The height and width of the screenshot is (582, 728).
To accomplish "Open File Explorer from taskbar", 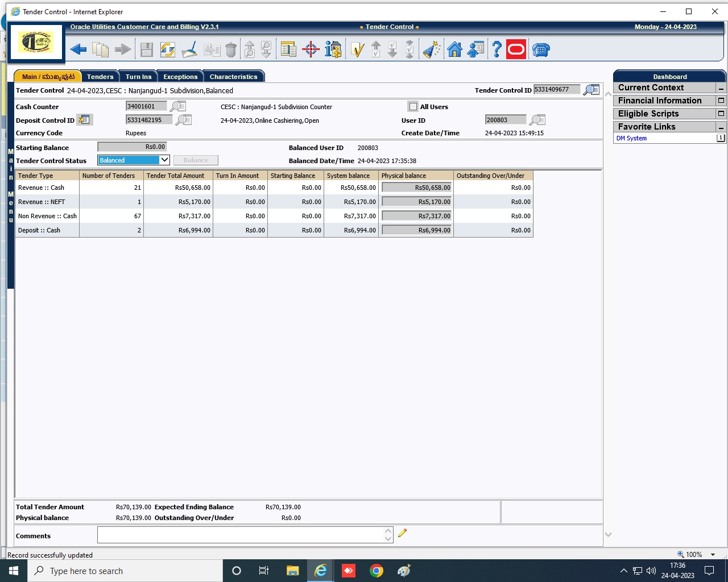I will [293, 571].
